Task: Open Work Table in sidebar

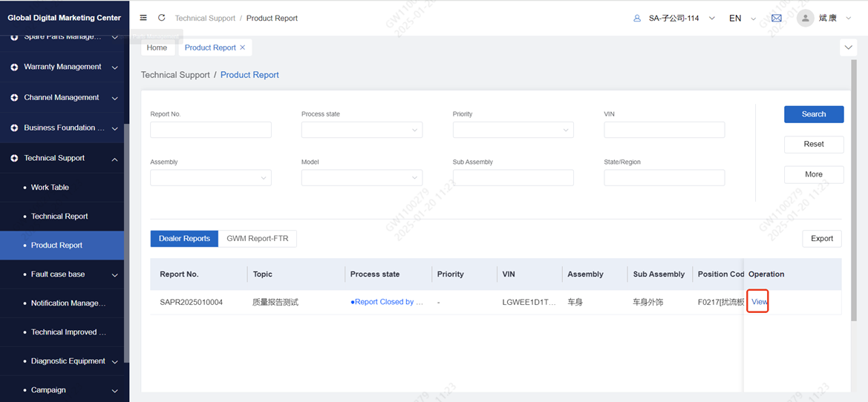Action: pyautogui.click(x=50, y=188)
